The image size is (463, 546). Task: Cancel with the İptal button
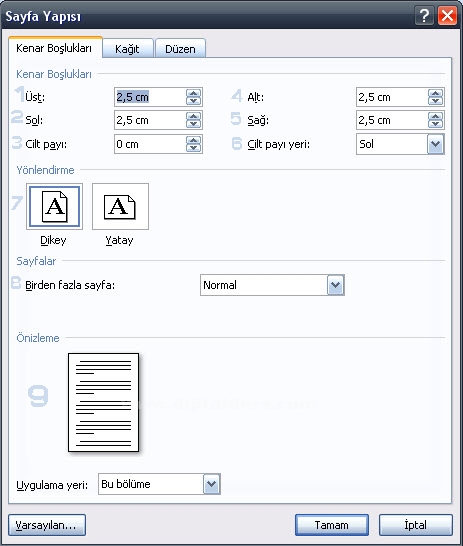[x=416, y=525]
